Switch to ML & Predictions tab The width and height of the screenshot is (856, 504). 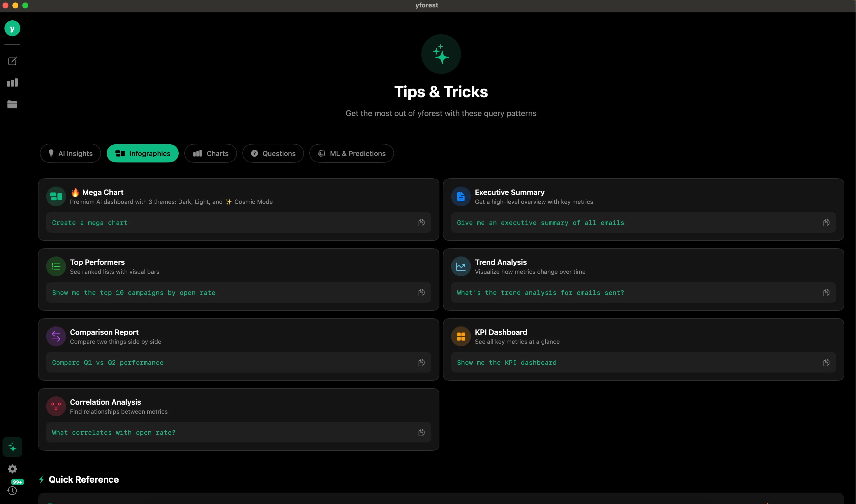pos(352,154)
